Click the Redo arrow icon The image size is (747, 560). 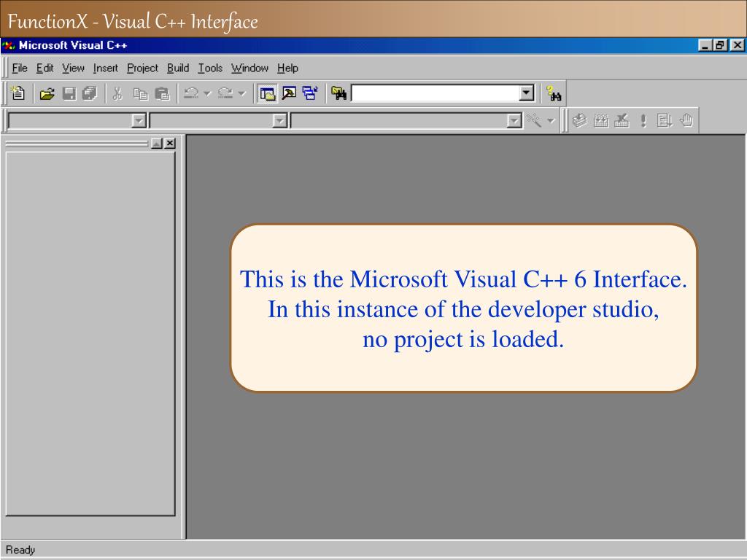pos(225,93)
